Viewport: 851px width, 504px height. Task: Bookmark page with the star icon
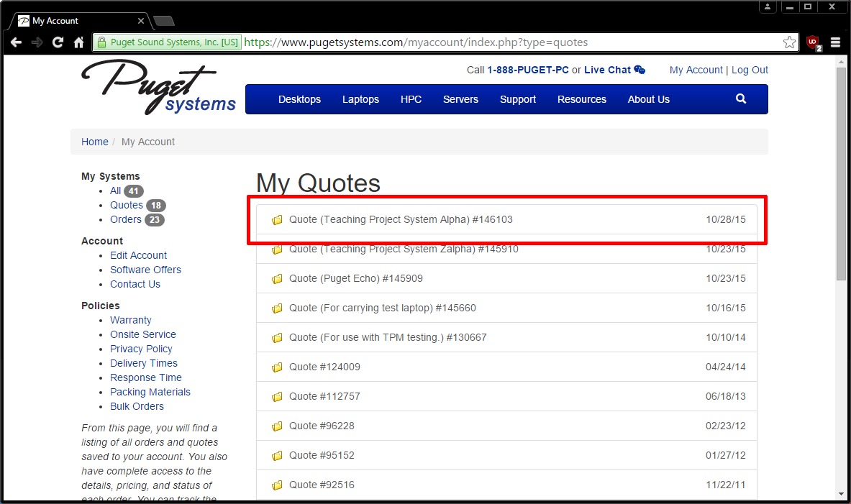(x=789, y=42)
